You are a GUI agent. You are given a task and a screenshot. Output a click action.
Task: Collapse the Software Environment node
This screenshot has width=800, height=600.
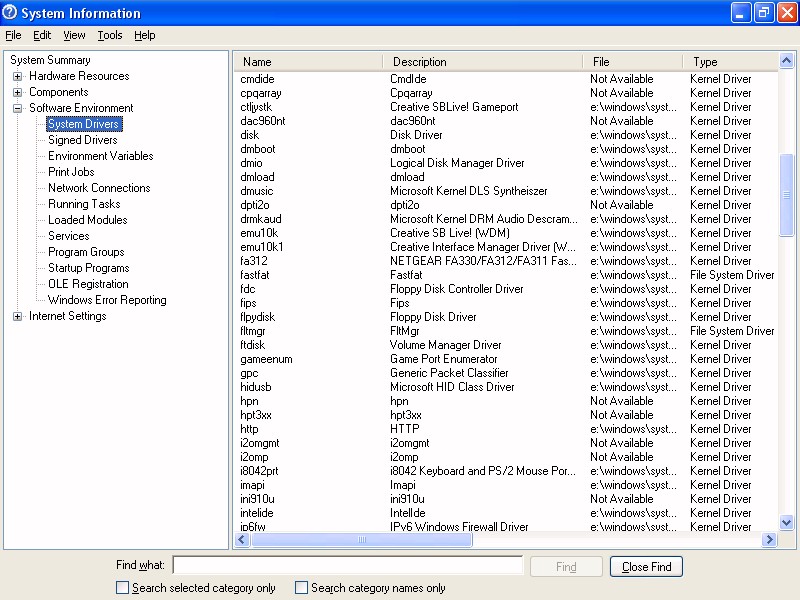(18, 108)
